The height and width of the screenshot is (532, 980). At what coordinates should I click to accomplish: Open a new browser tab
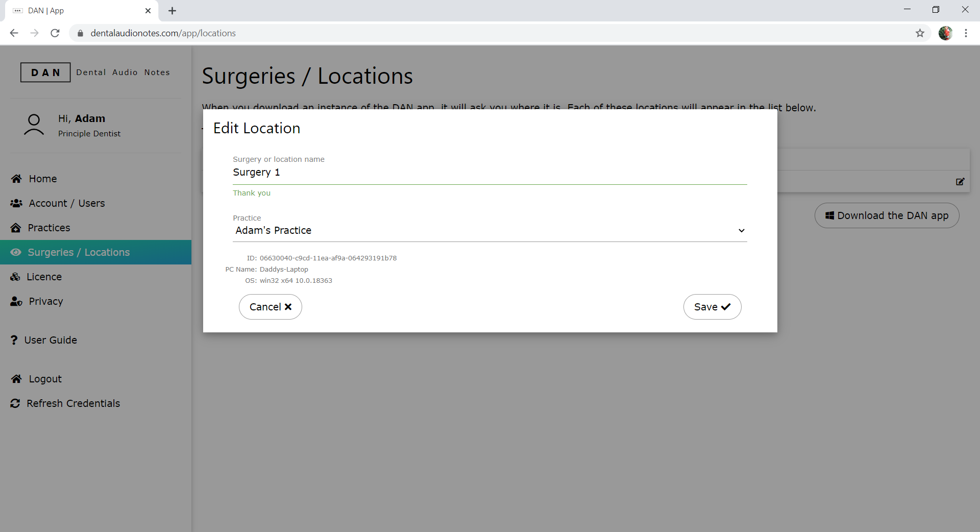tap(173, 11)
